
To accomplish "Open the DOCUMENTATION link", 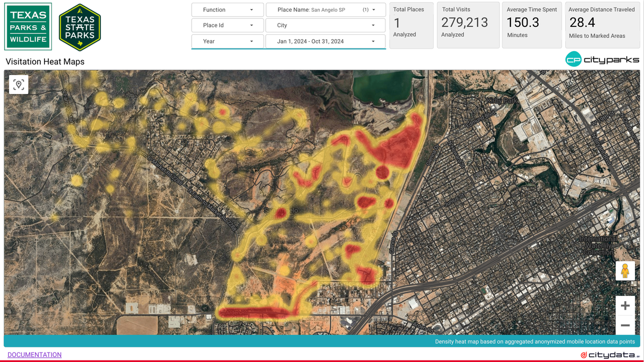I will click(34, 354).
